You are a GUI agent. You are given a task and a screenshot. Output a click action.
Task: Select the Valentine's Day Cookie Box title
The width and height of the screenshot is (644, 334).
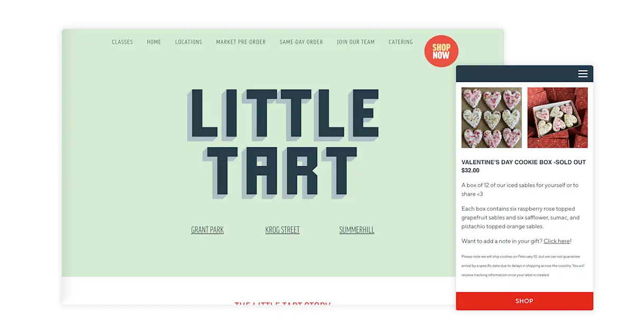point(524,163)
